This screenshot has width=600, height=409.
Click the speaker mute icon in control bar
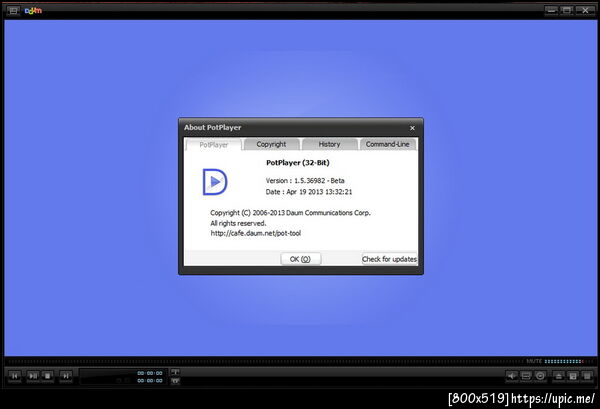coord(512,376)
